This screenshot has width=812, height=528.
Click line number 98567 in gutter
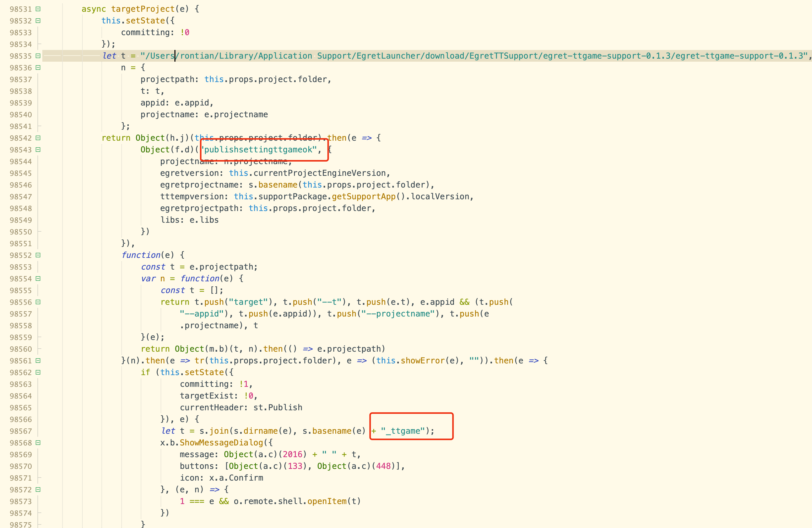[20, 431]
